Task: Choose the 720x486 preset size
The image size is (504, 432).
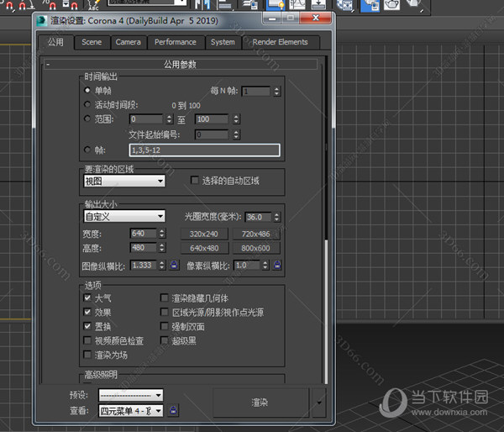Action: click(256, 234)
